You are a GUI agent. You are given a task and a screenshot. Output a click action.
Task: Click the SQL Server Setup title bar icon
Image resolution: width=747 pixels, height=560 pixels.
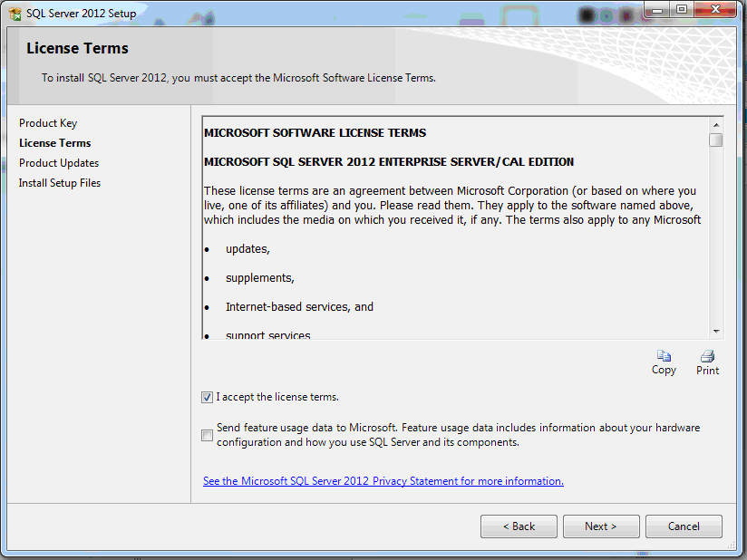(x=15, y=14)
